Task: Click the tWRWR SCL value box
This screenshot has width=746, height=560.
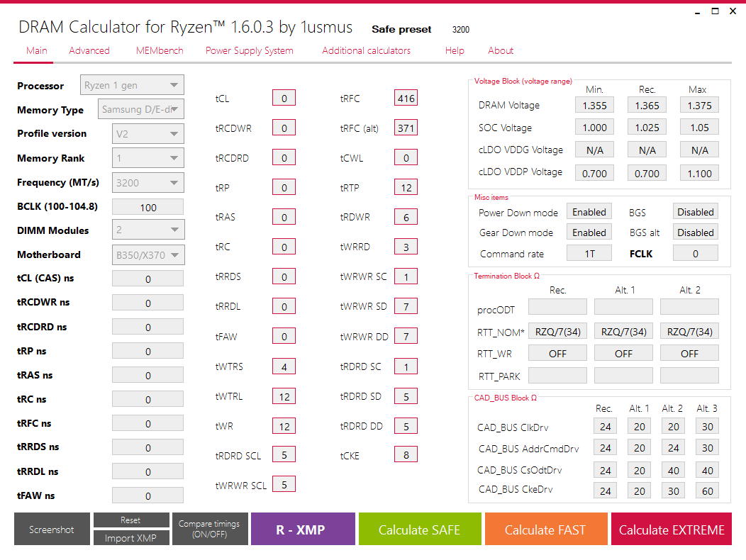Action: click(284, 484)
